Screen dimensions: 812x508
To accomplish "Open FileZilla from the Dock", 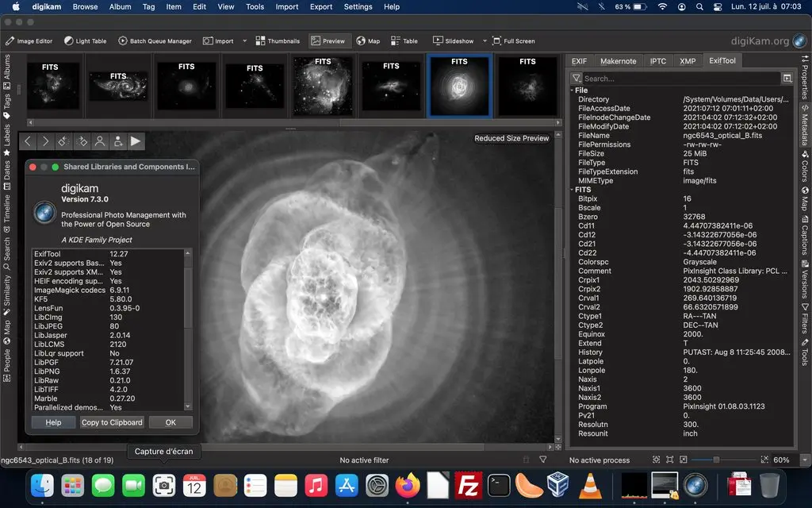I will click(x=468, y=487).
